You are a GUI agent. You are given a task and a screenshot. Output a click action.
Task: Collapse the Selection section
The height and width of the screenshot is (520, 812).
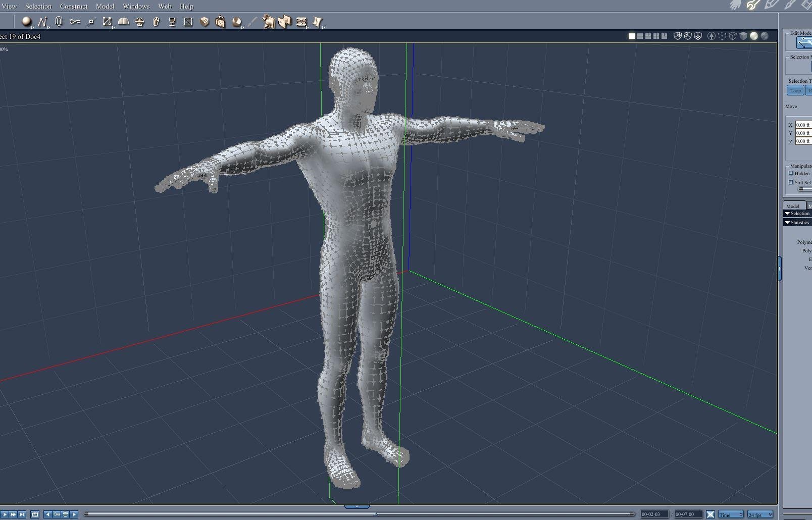pos(787,214)
